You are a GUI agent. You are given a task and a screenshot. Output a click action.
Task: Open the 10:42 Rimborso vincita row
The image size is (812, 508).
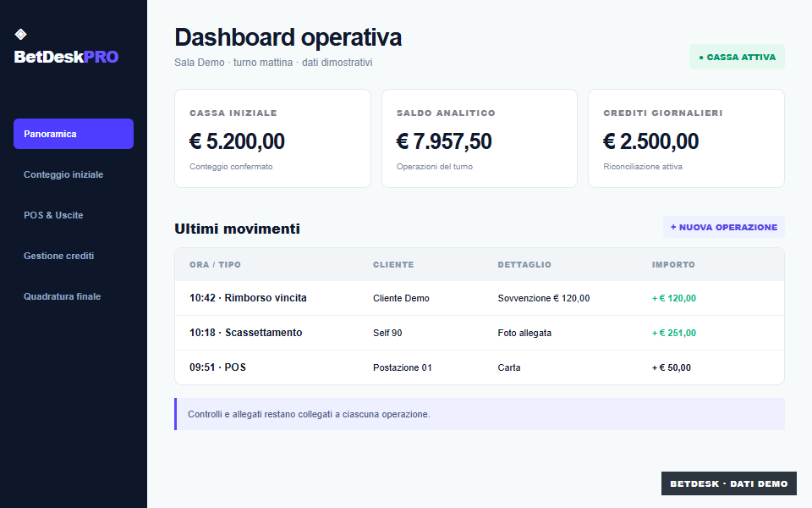pos(480,298)
